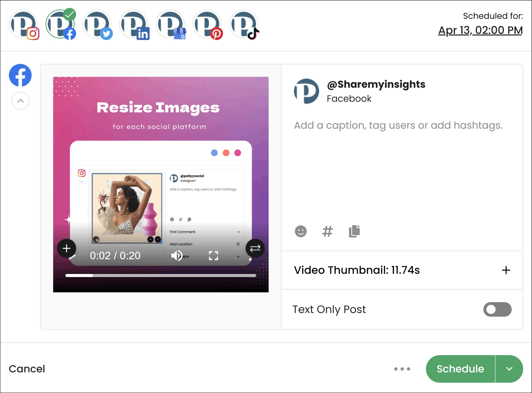The image size is (532, 393).
Task: Click the large Facebook platform icon
Action: pos(20,75)
